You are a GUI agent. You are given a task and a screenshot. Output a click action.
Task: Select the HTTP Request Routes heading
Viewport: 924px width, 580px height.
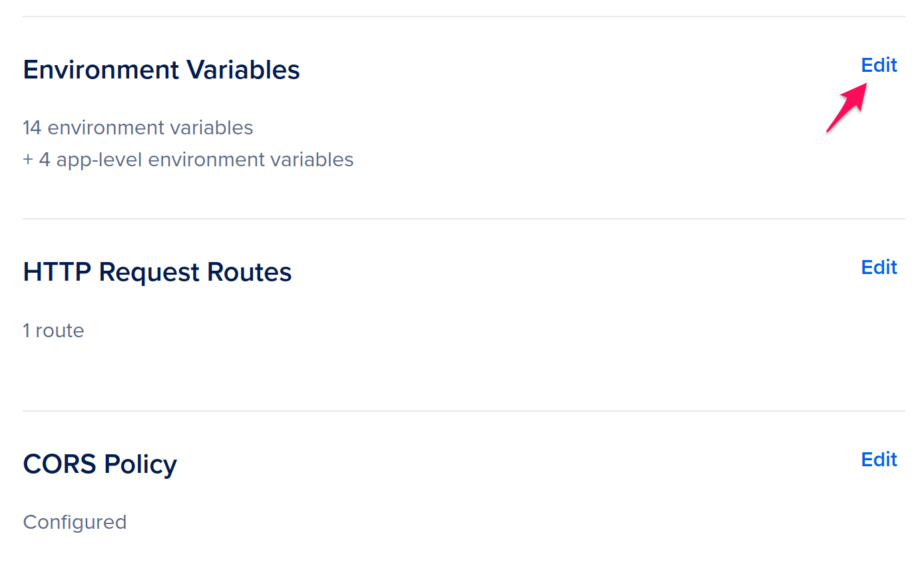coord(157,272)
